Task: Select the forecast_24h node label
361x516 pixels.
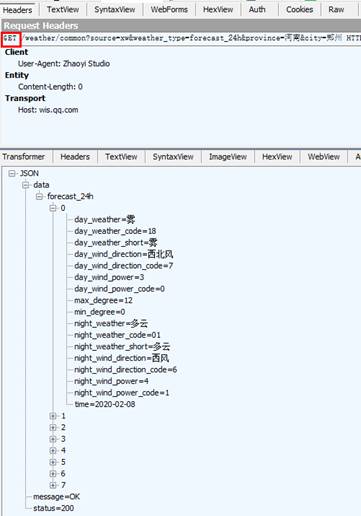Action: [70, 196]
